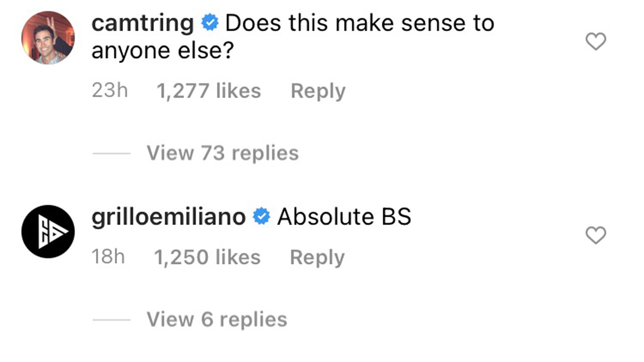
Task: Click the 23h timestamp
Action: [110, 90]
